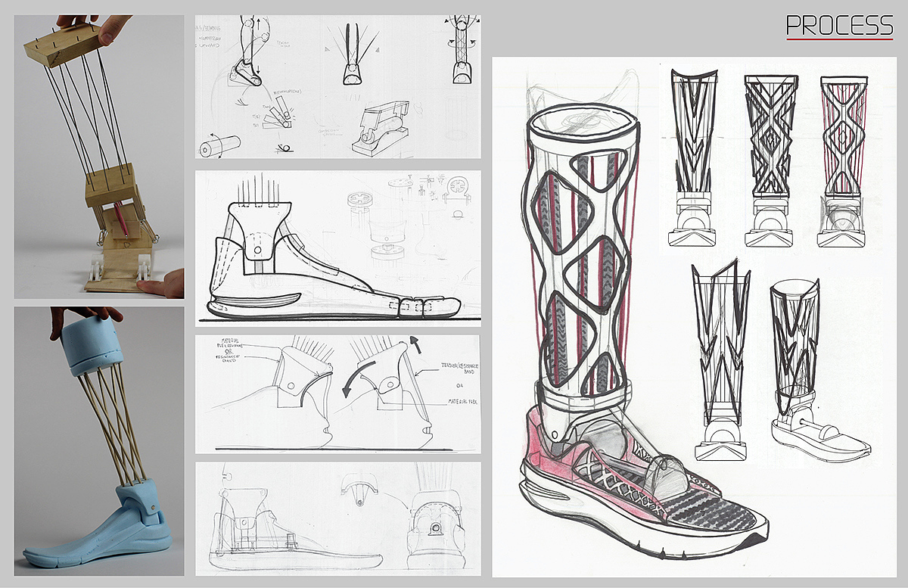Screen dimensions: 908x588
Task: Choose the X-pattern leg shell variation
Action: (769, 159)
